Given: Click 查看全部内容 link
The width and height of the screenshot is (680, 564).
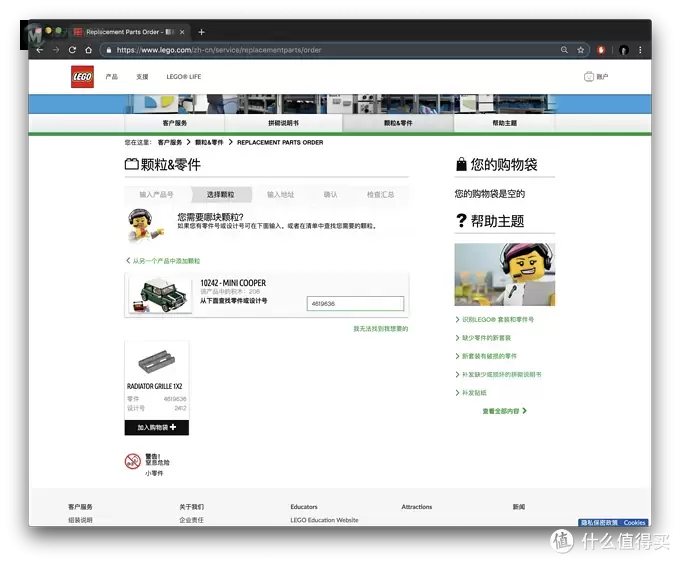Looking at the screenshot, I should (504, 411).
